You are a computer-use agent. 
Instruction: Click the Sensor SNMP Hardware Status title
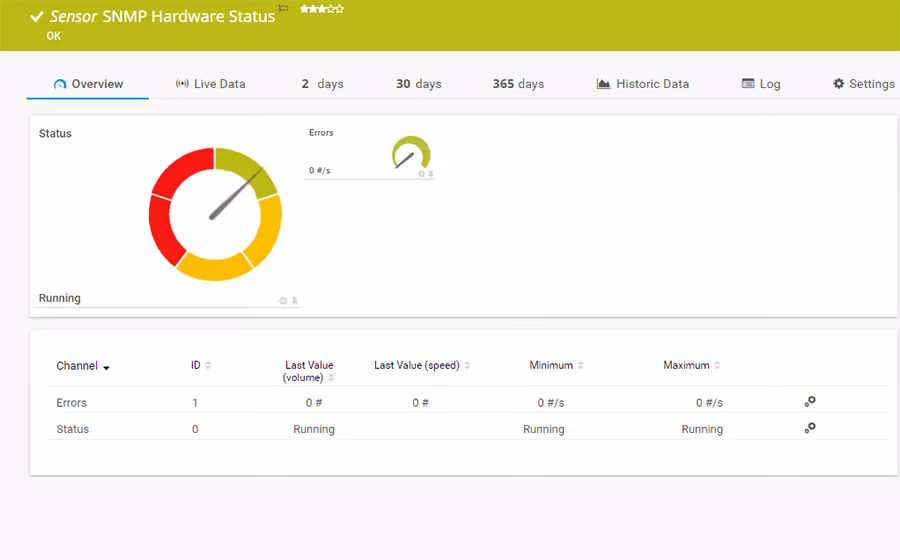(x=162, y=17)
